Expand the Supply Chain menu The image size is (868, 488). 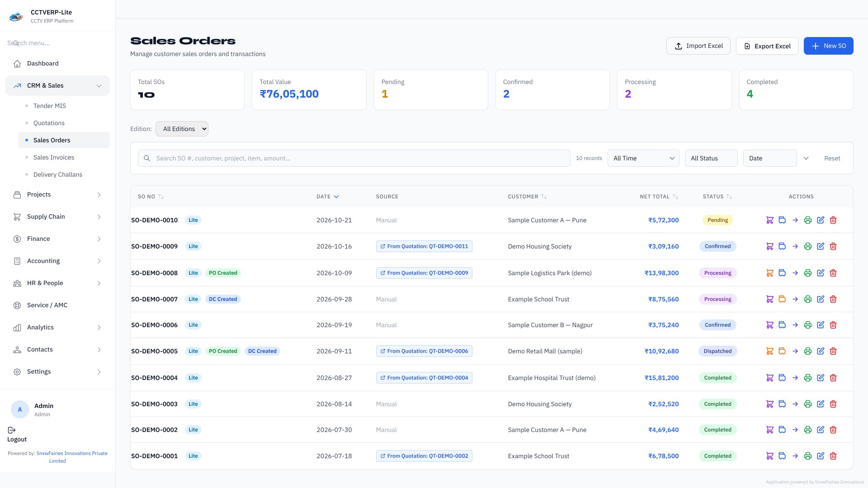pos(57,217)
